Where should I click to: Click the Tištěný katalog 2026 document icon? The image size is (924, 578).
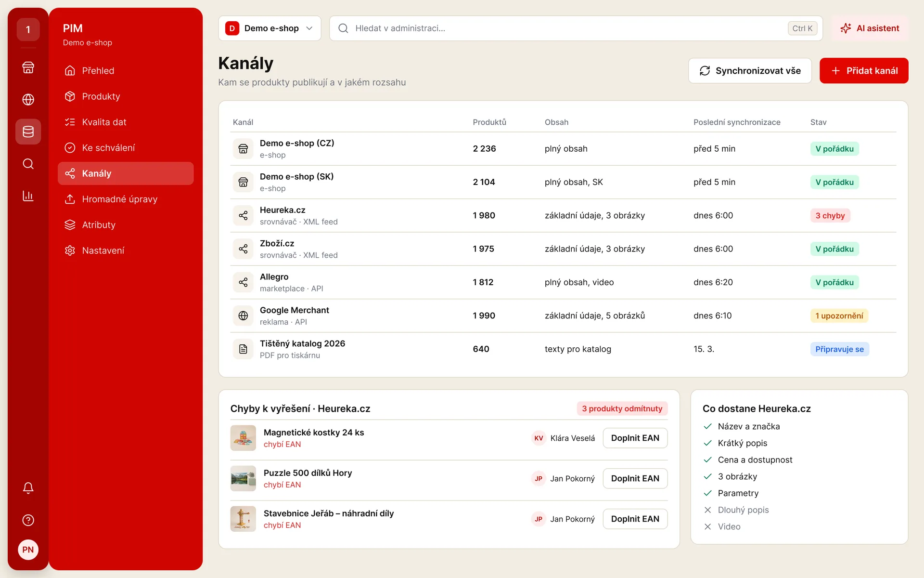point(243,349)
